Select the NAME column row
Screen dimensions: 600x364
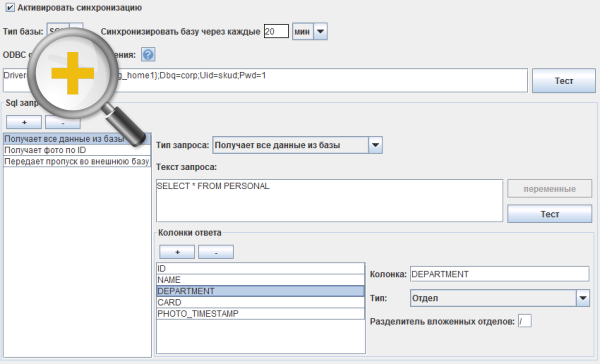(x=261, y=280)
